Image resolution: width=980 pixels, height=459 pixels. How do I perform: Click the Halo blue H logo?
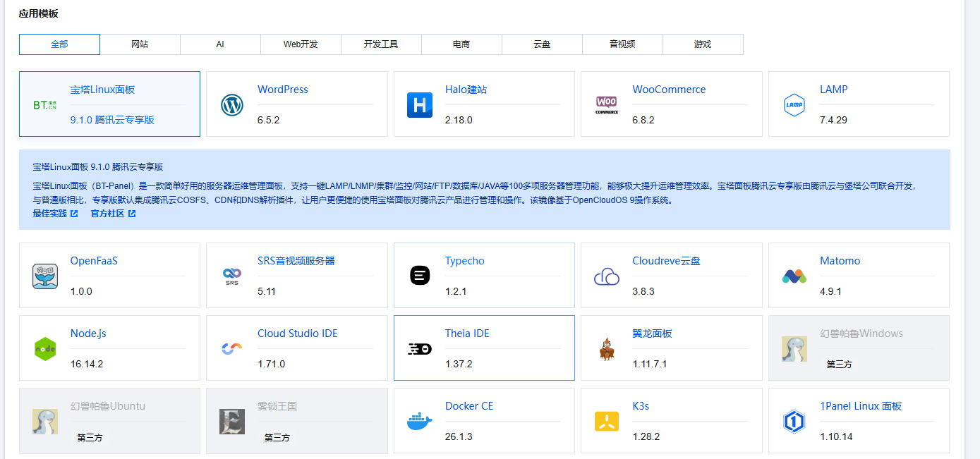coord(420,105)
